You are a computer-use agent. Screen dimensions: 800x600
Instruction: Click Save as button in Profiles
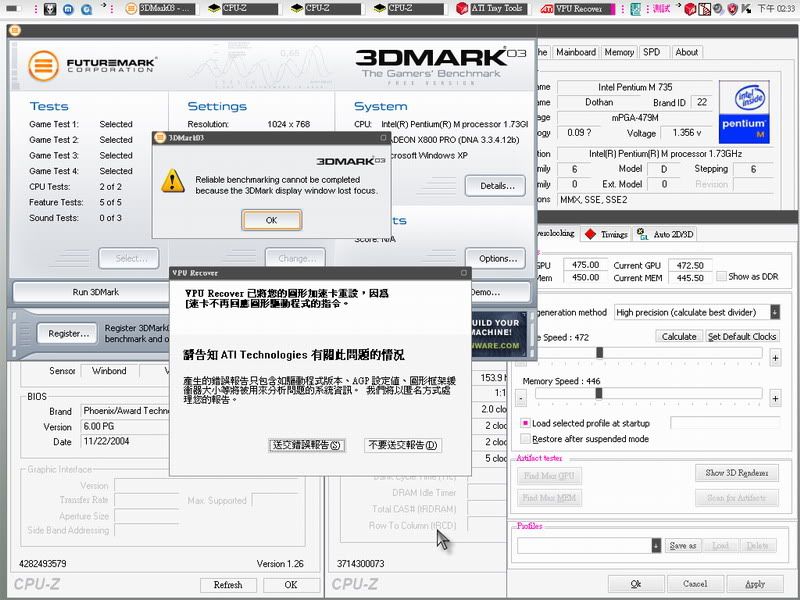pos(682,545)
